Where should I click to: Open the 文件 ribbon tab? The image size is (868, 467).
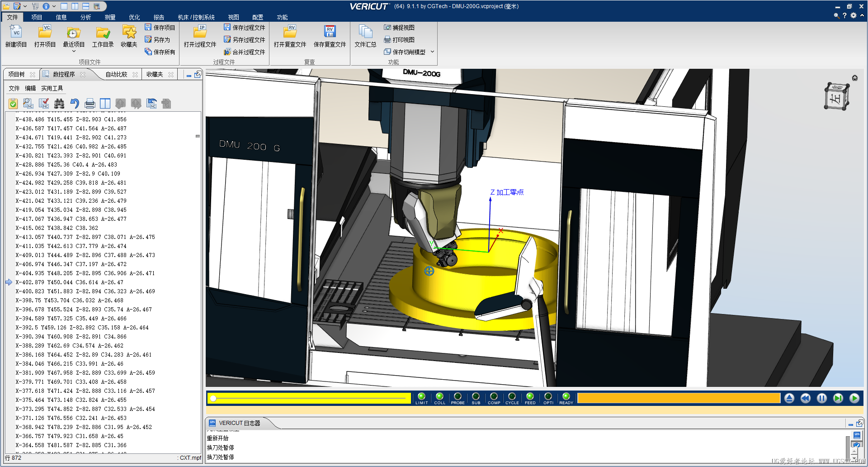point(12,17)
